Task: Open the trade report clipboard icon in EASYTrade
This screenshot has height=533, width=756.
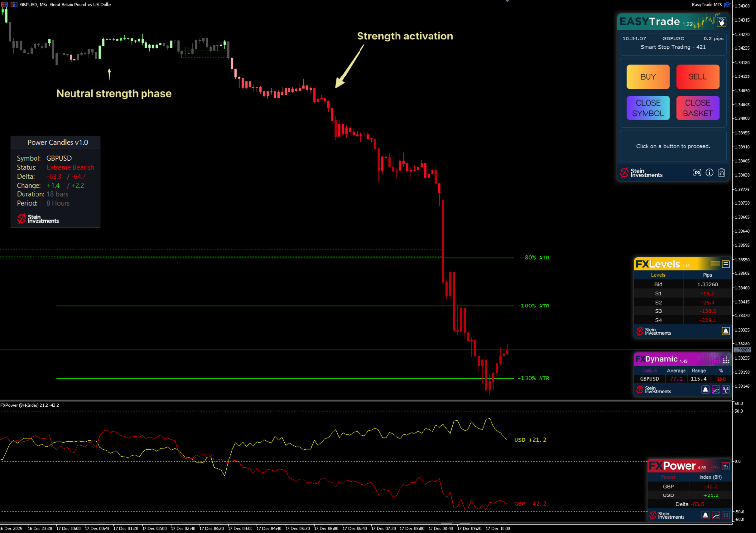Action: click(x=721, y=173)
